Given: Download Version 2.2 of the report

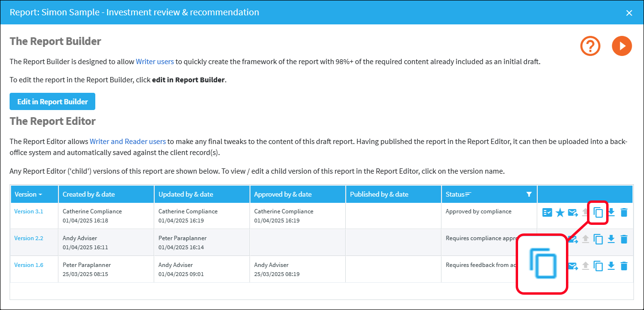Looking at the screenshot, I should click(x=611, y=239).
